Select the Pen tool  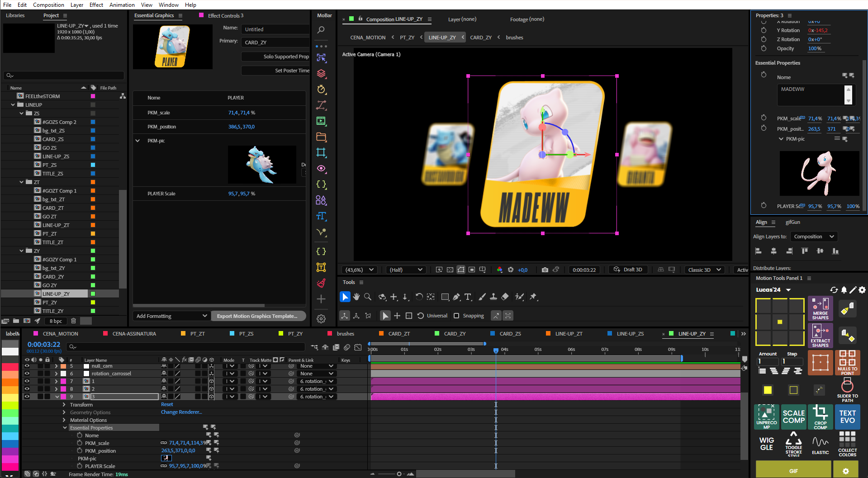456,297
